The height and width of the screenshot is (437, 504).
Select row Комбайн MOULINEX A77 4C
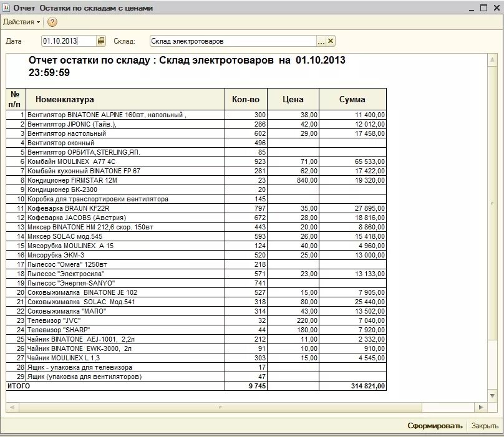(x=196, y=161)
